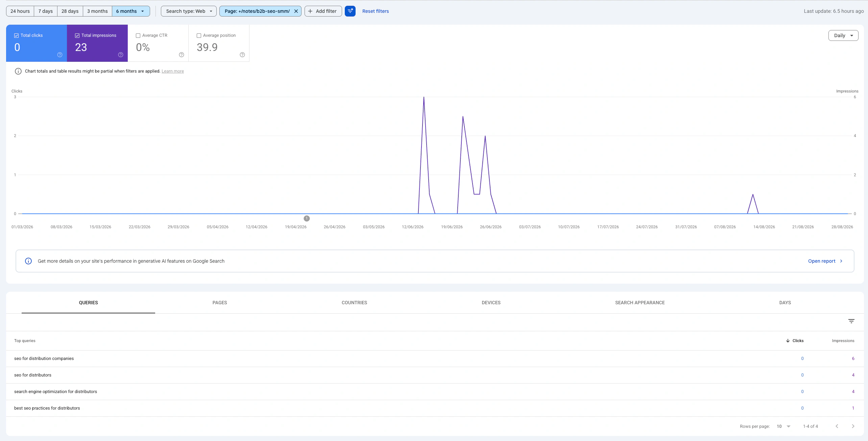Select the 28 days range
This screenshot has height=441, width=868.
(70, 11)
